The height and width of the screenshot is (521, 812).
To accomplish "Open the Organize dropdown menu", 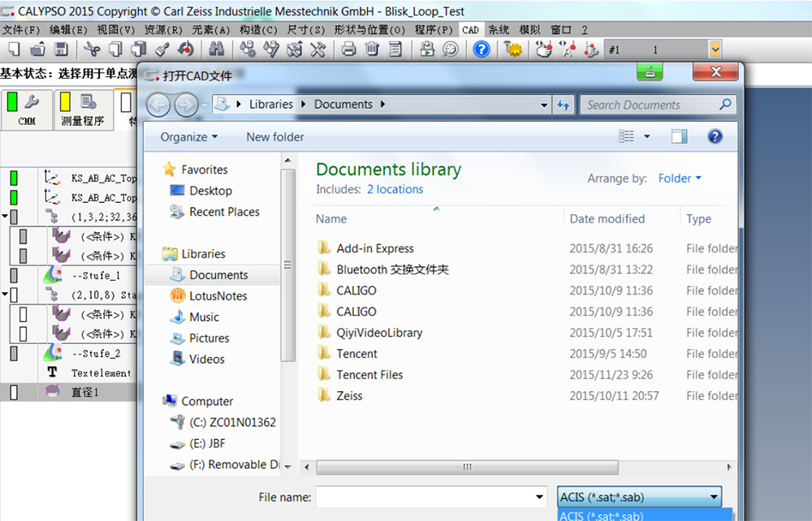I will click(x=188, y=137).
